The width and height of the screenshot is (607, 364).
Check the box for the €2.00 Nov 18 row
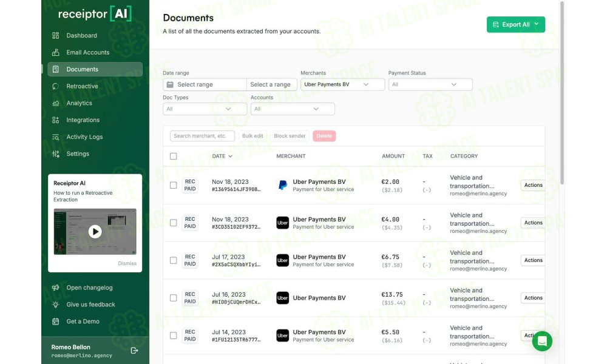pos(174,185)
